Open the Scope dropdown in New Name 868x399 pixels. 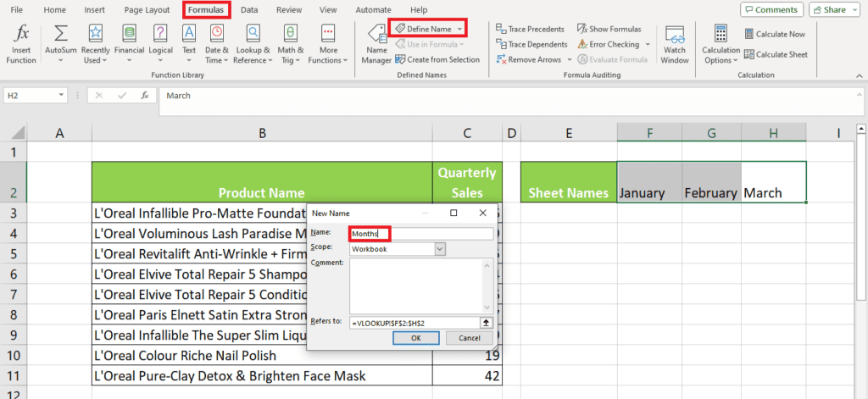[x=440, y=249]
